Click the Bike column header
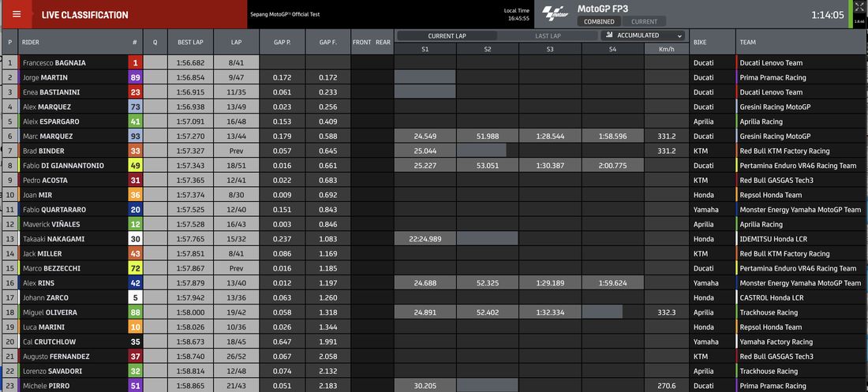 tap(700, 42)
